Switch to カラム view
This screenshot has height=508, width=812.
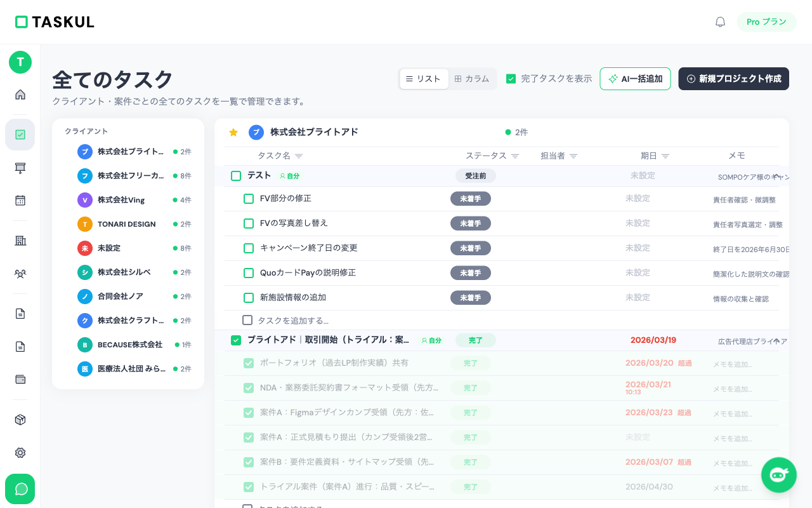pos(472,79)
